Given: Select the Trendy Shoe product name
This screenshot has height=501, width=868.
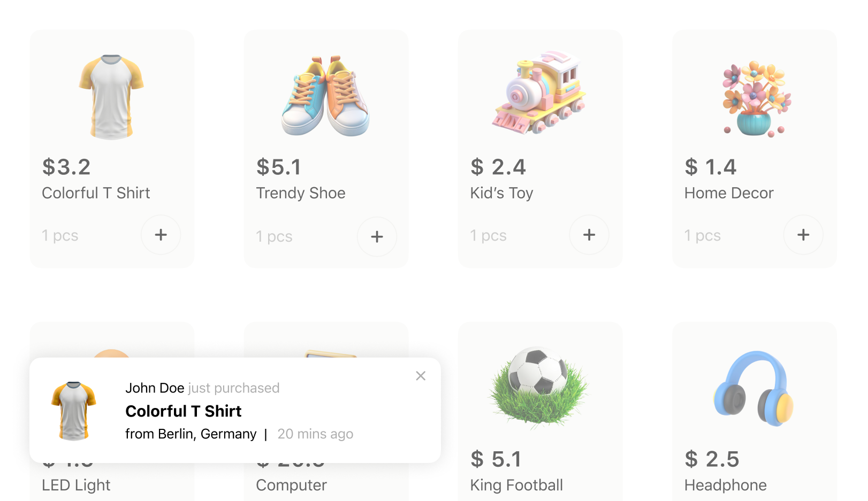Looking at the screenshot, I should click(x=301, y=193).
